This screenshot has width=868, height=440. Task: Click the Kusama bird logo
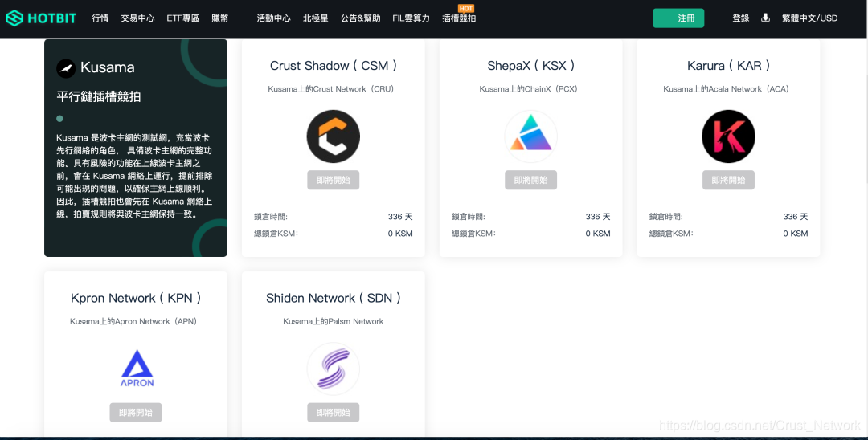(x=66, y=68)
